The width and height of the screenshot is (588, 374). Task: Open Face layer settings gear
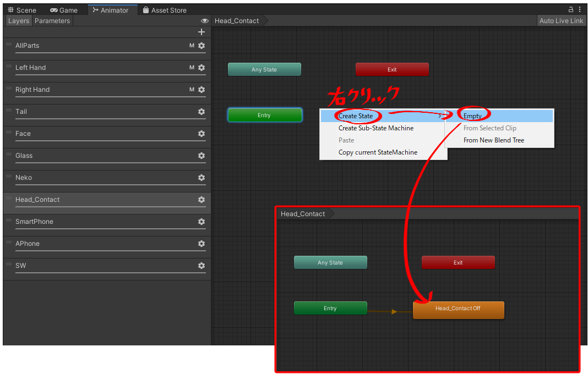coord(202,134)
